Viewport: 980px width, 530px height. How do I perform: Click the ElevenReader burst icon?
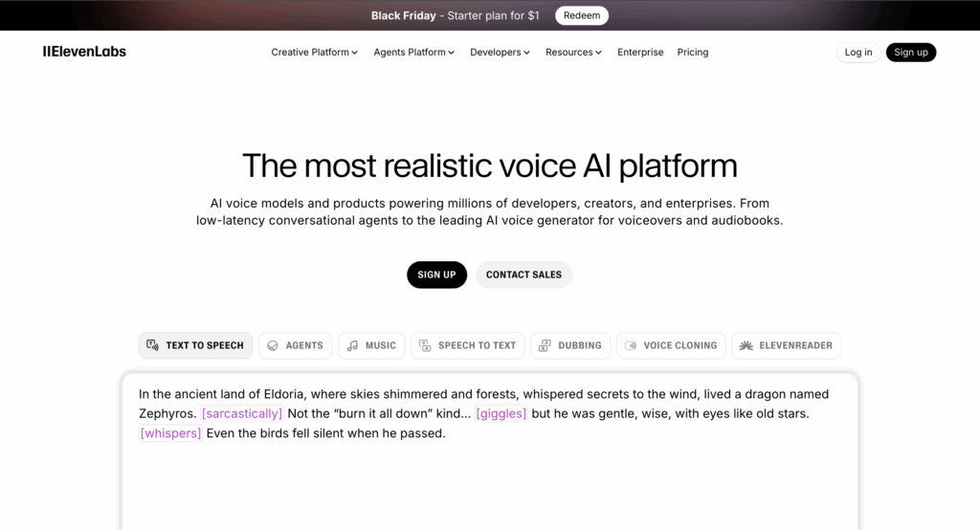point(746,345)
